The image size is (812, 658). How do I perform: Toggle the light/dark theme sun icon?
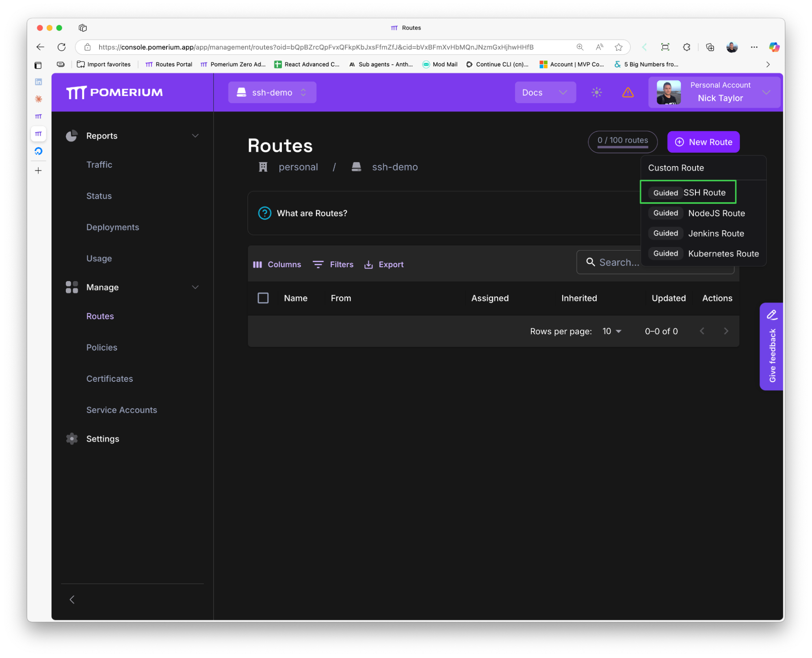596,92
